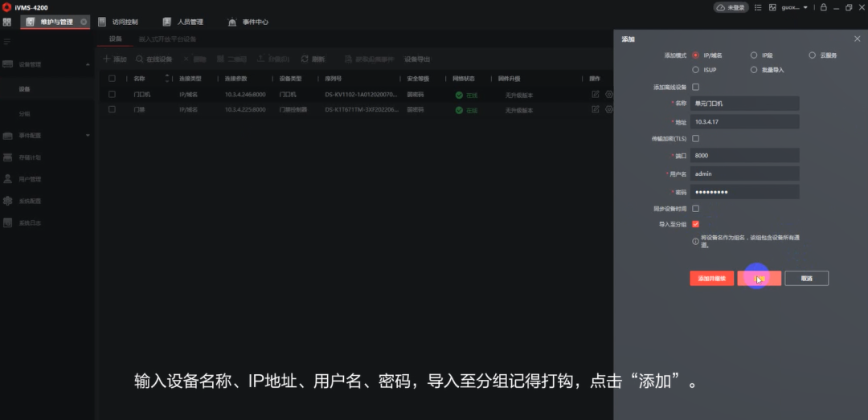The width and height of the screenshot is (868, 420).
Task: Enable the 同步设备时间 checkbox
Action: coord(695,209)
